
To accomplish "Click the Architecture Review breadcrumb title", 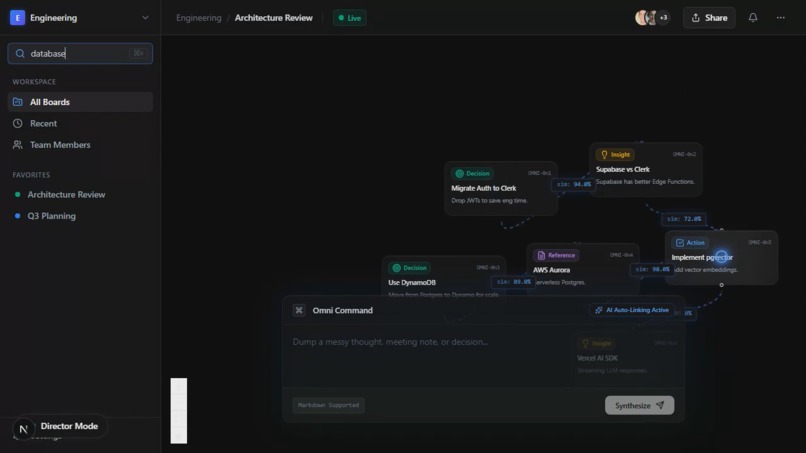I will tap(273, 18).
